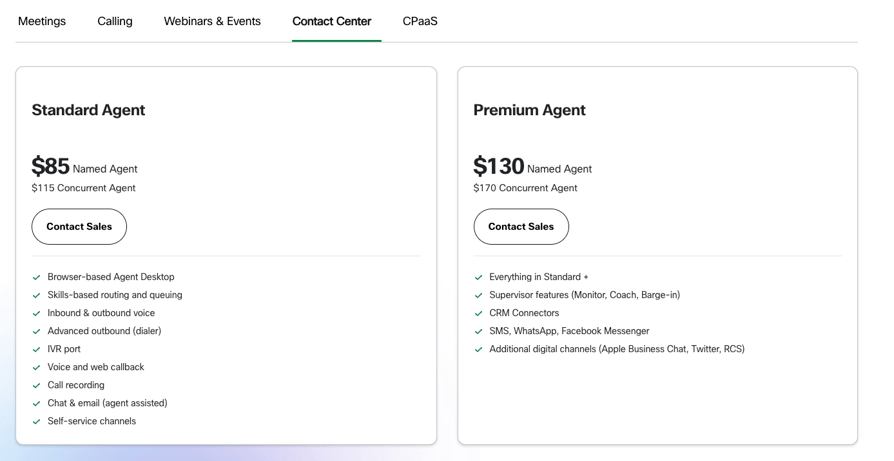Select the Webinars & Events tab

click(212, 21)
